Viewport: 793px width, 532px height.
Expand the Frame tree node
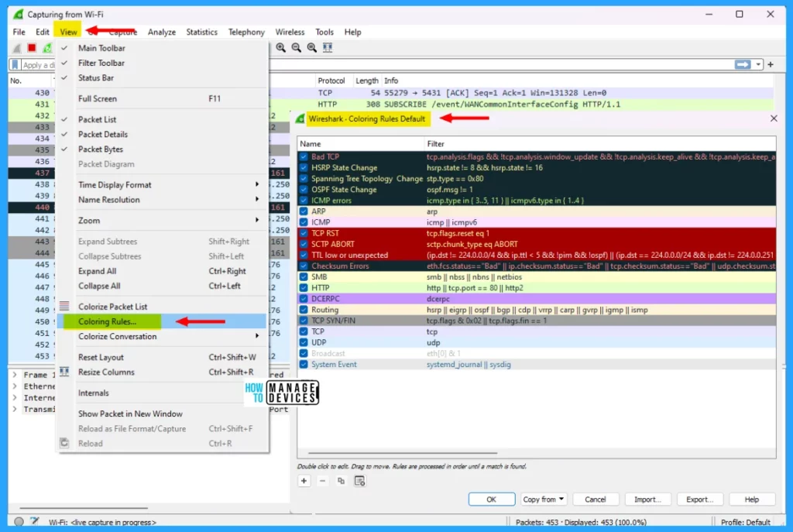pyautogui.click(x=15, y=375)
